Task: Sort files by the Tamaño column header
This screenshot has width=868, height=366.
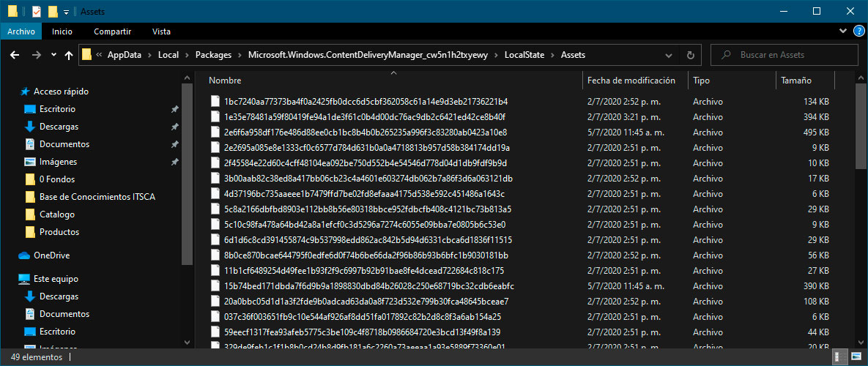Action: click(796, 81)
